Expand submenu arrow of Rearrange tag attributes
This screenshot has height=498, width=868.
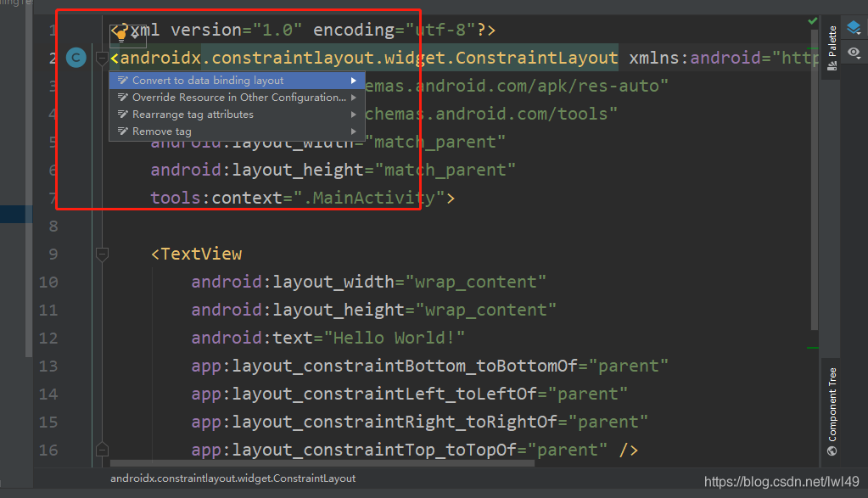click(x=354, y=115)
